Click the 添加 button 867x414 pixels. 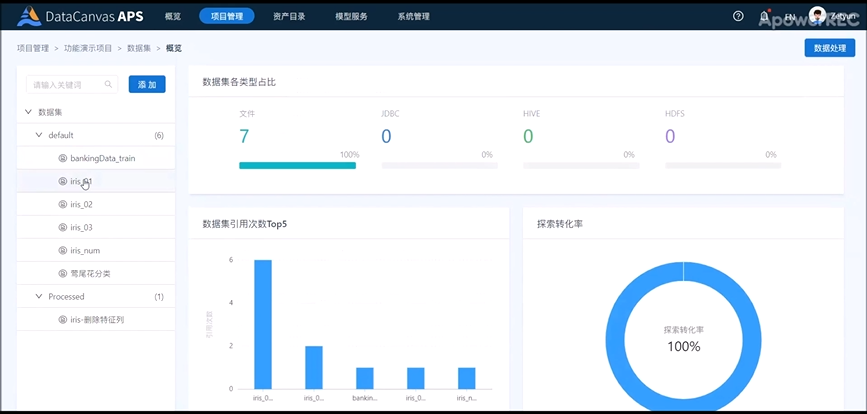tap(147, 85)
